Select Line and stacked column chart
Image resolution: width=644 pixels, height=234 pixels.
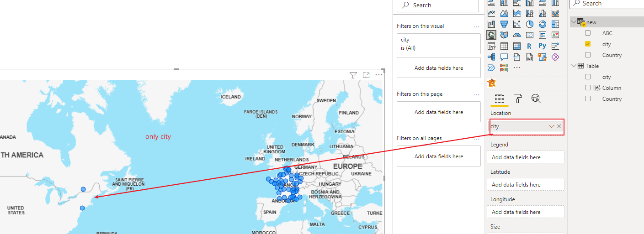point(530,13)
